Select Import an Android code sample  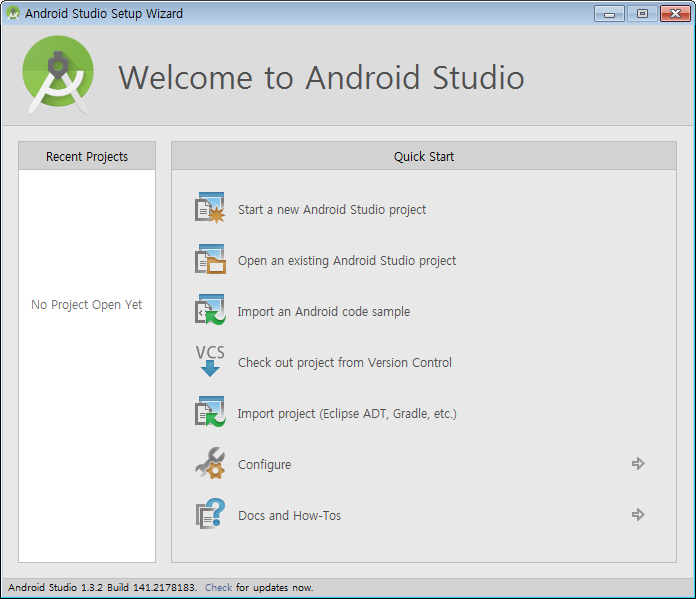tap(324, 312)
